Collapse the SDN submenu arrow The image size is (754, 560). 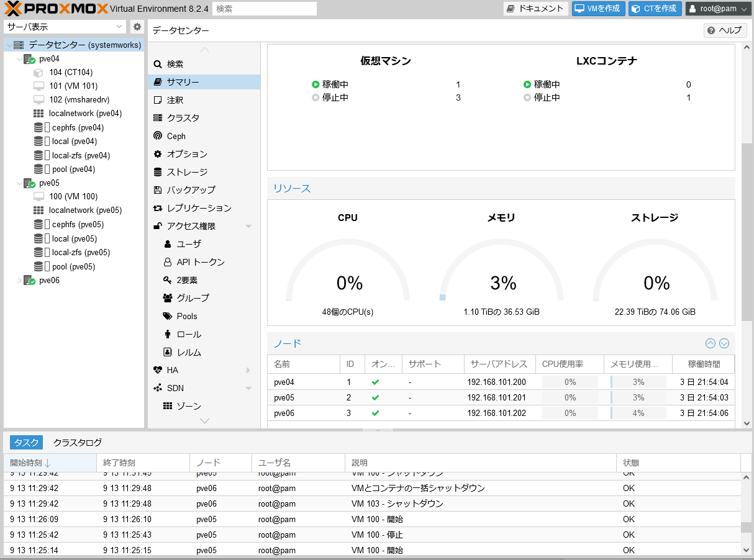(x=248, y=388)
